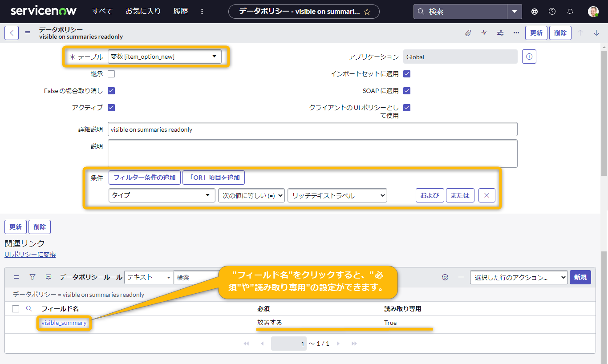Uncheck SOAP に適用

[407, 90]
